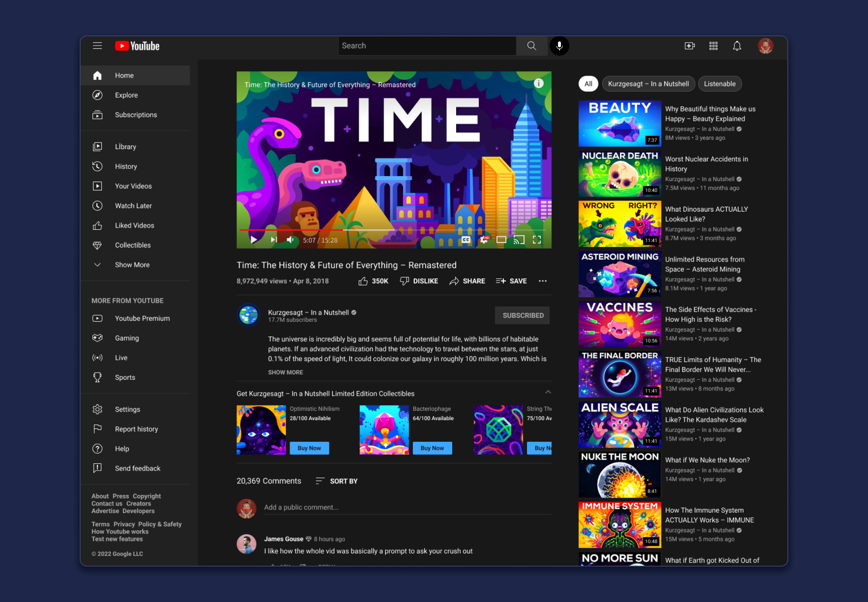This screenshot has height=602, width=868.
Task: Open Report history
Action: coord(135,429)
